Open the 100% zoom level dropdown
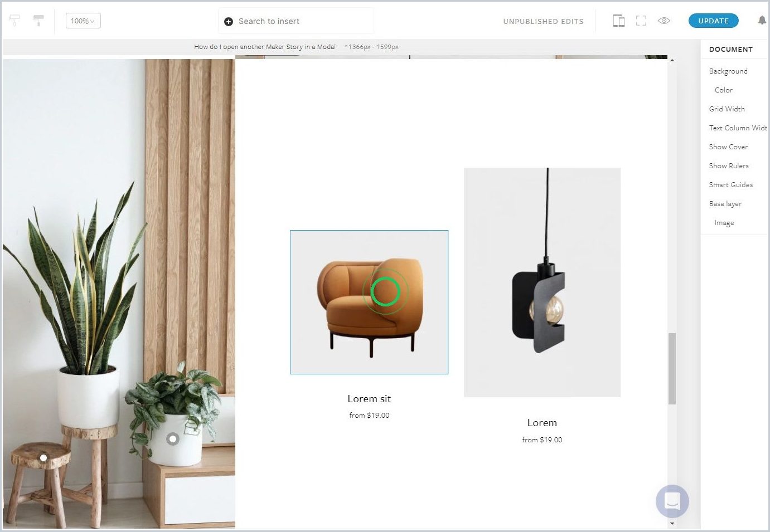 [83, 21]
